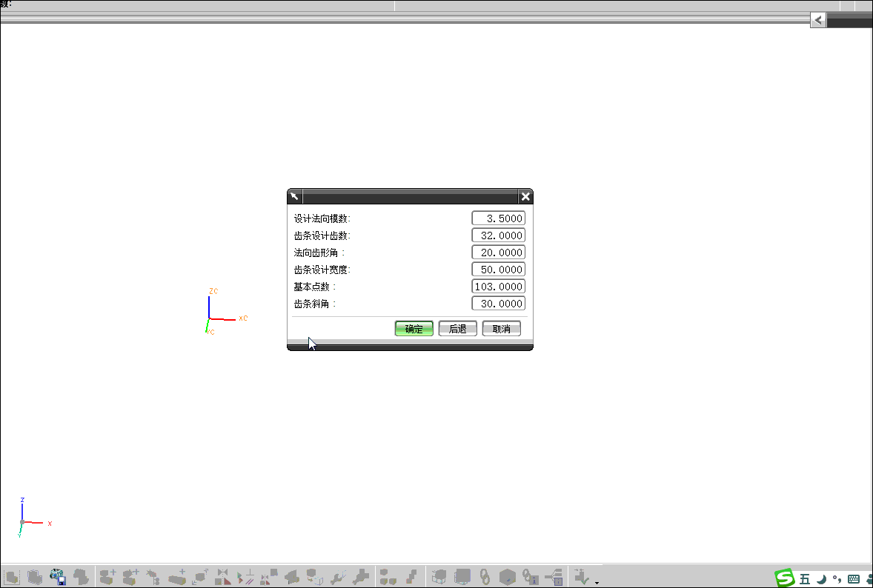
Task: Click the Move Component icon with arrows
Action: (200, 577)
